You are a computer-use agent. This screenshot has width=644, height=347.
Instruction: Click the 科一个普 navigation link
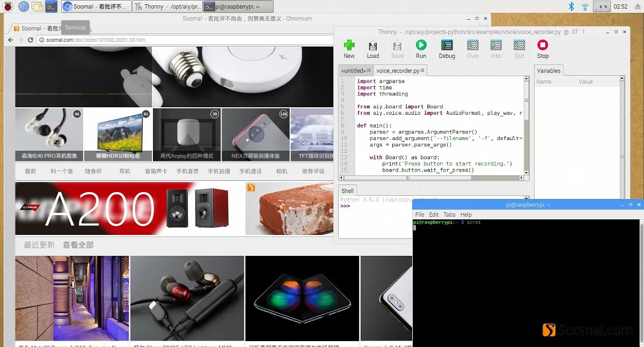(62, 171)
